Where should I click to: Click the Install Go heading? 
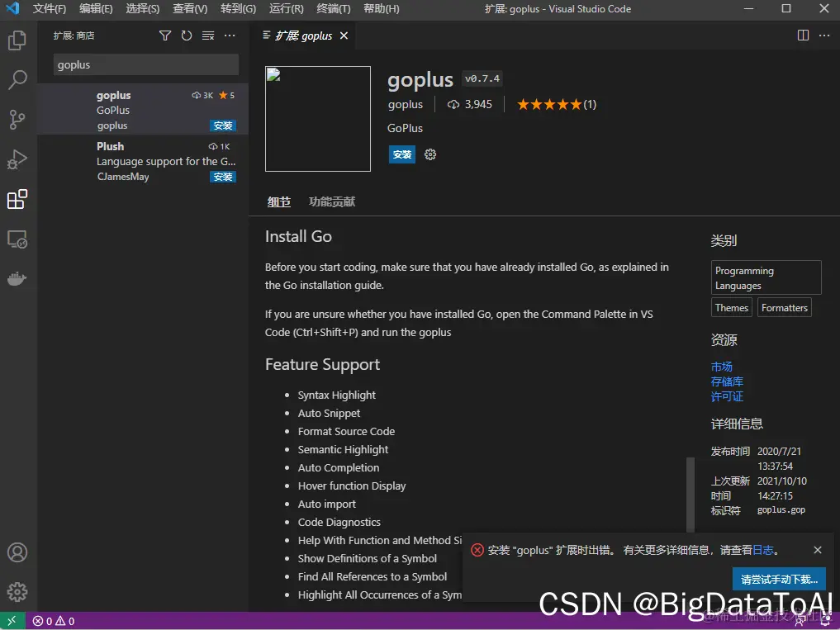click(x=298, y=236)
